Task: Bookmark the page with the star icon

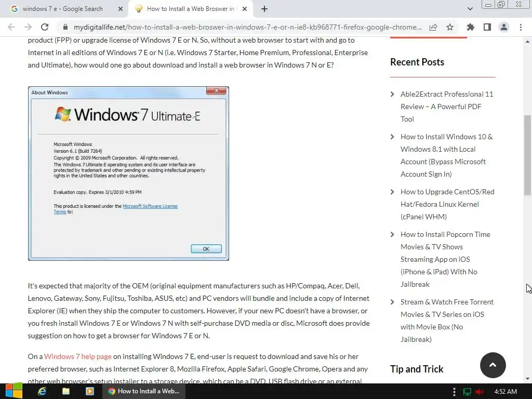Action: click(450, 27)
